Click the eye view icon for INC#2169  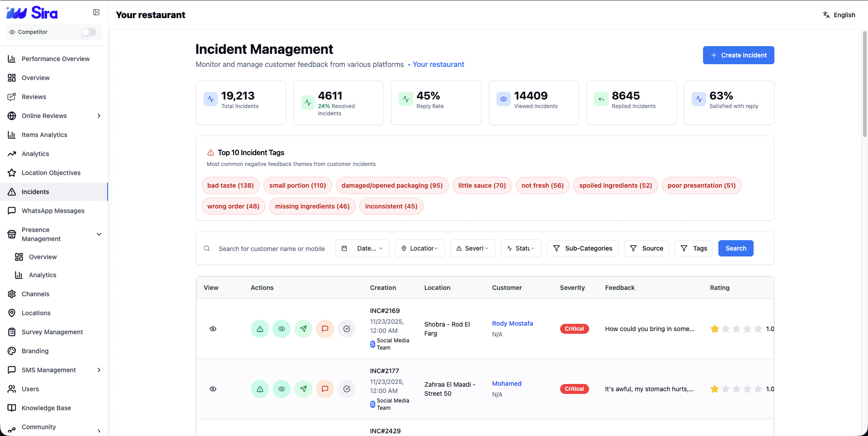[x=213, y=329]
